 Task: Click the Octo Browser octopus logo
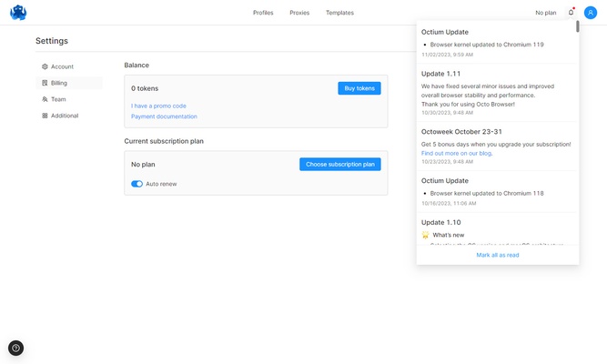point(18,13)
